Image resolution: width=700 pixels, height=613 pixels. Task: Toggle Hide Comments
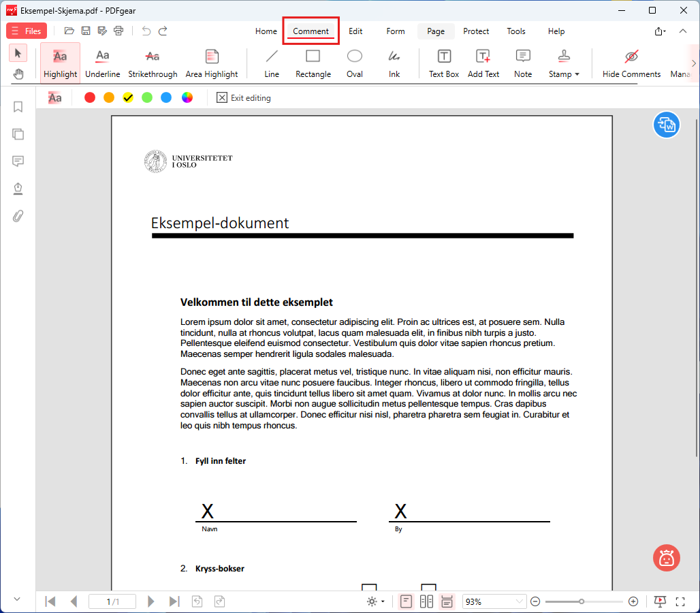click(x=631, y=63)
